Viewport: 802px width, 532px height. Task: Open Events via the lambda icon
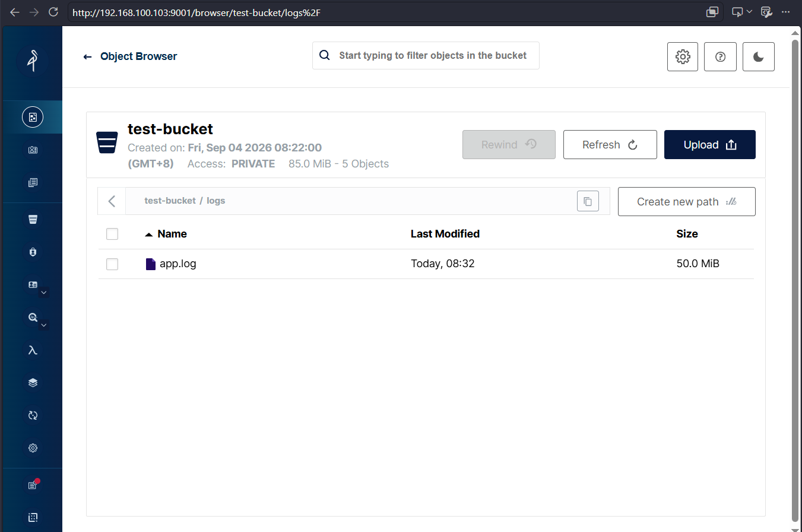[x=33, y=350]
